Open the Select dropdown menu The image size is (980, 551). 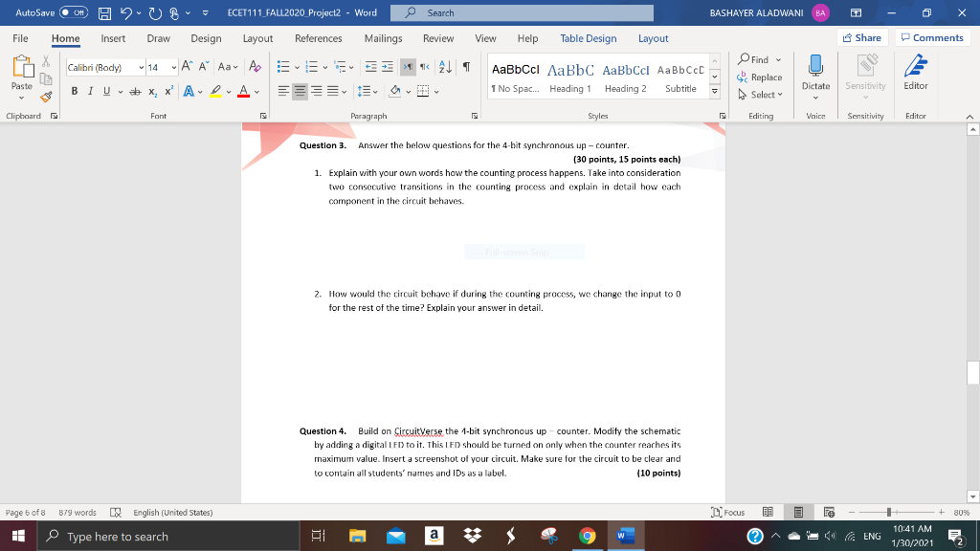[x=761, y=95]
